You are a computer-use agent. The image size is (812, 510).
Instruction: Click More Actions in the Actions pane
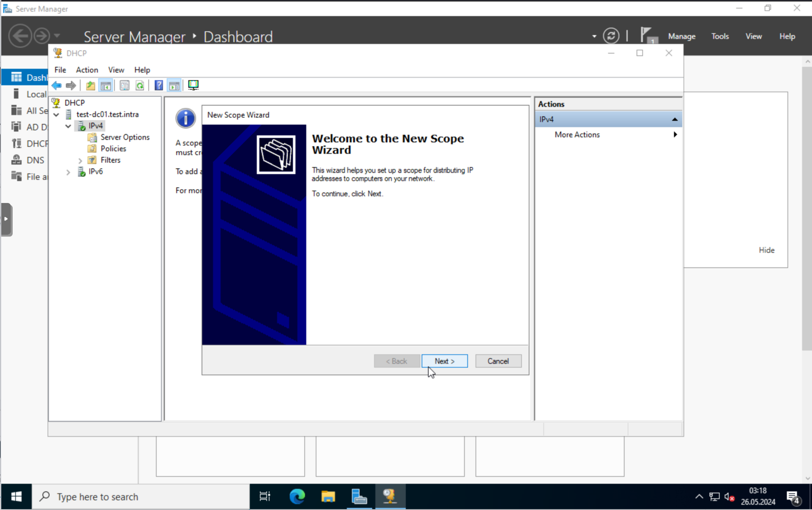click(577, 134)
